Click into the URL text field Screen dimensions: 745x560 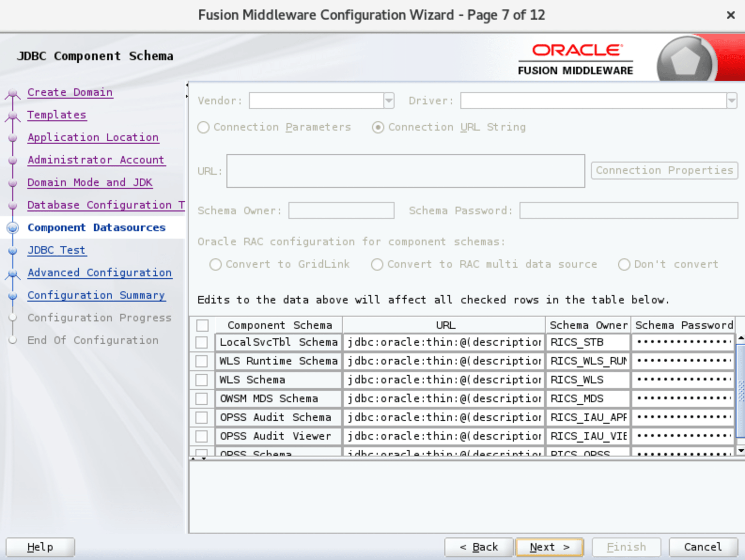click(406, 171)
